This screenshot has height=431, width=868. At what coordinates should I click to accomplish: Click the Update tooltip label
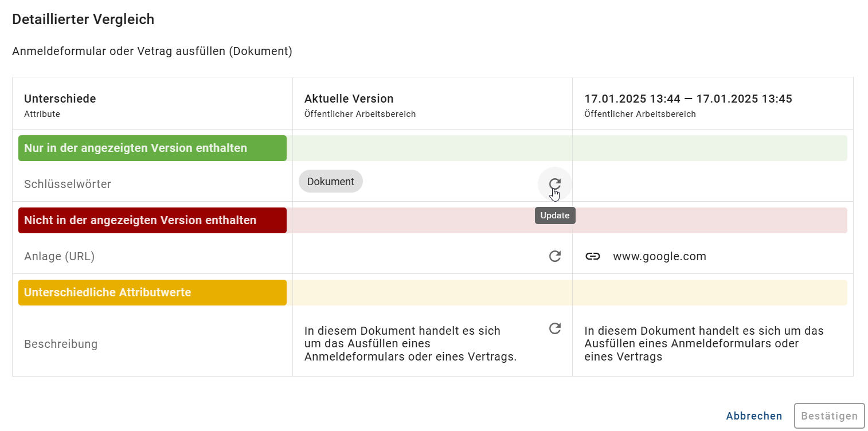pyautogui.click(x=554, y=215)
